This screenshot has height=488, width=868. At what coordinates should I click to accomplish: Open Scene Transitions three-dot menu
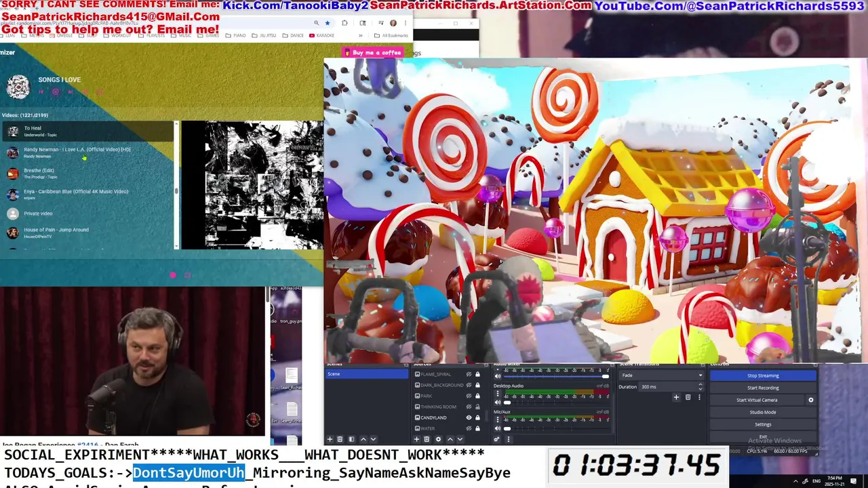point(699,397)
